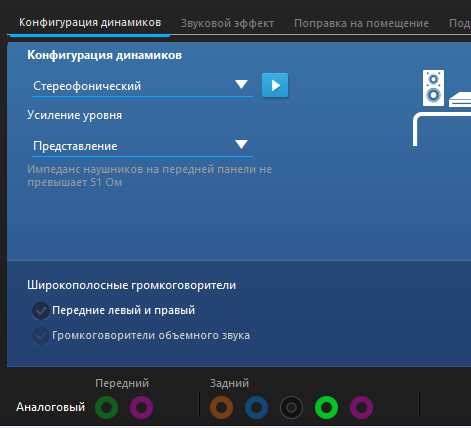Toggle Громкоговорители объемного звука checkbox

tap(41, 336)
